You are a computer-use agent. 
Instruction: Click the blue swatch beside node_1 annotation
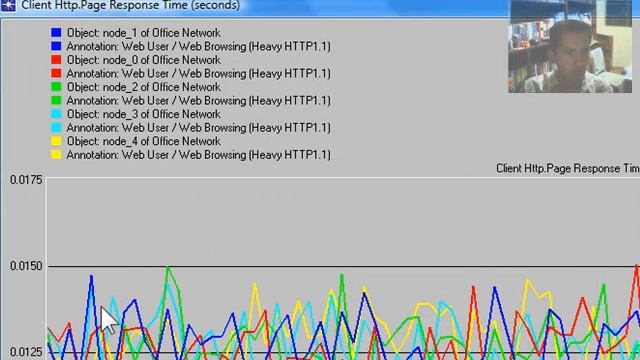56,46
